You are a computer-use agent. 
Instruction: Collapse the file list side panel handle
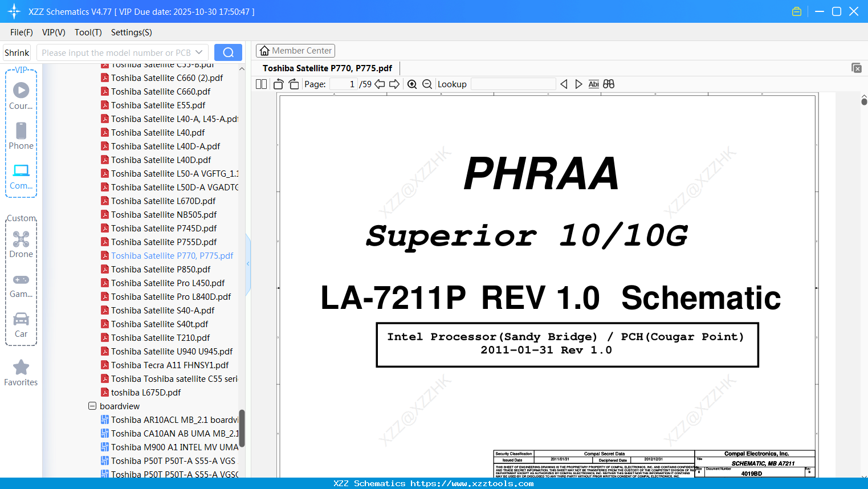click(x=248, y=264)
